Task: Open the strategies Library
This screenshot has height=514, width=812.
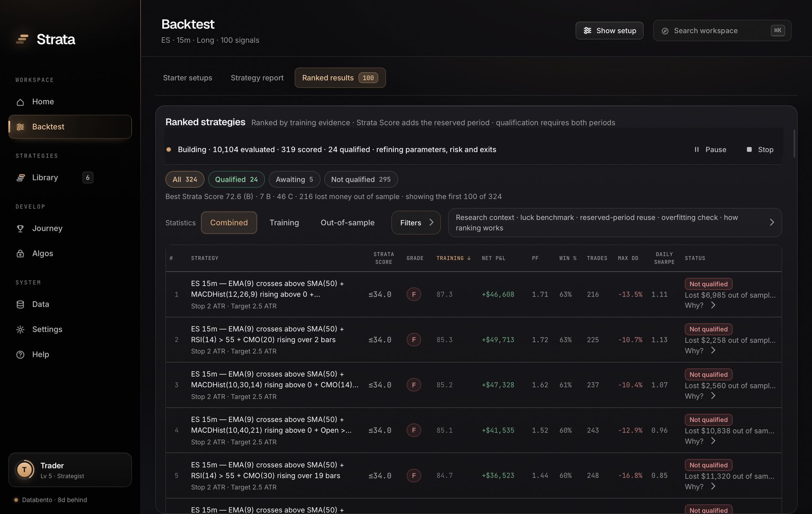Action: (x=70, y=178)
